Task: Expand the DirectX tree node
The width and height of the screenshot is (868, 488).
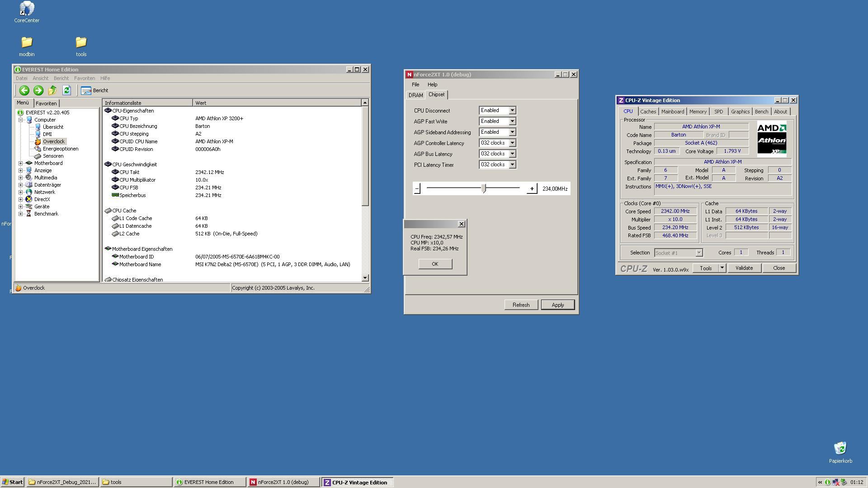Action: point(20,199)
